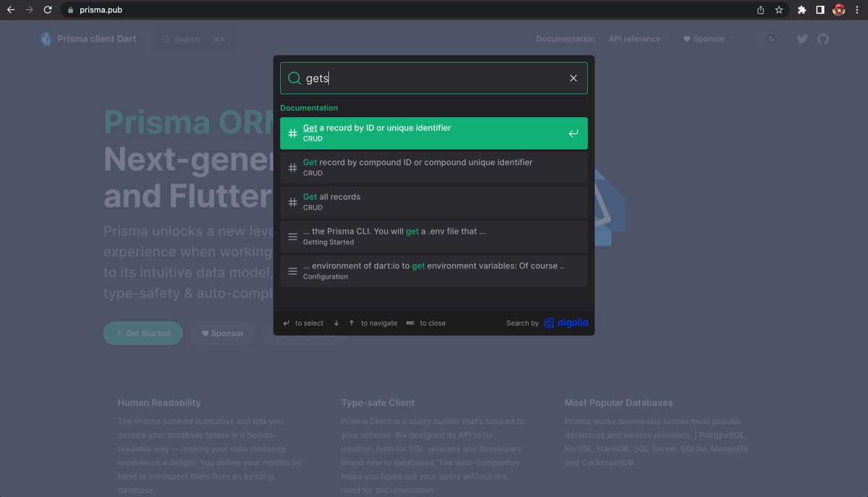Click the enter-arrow icon on highlighted result
The width and height of the screenshot is (868, 497).
point(573,133)
